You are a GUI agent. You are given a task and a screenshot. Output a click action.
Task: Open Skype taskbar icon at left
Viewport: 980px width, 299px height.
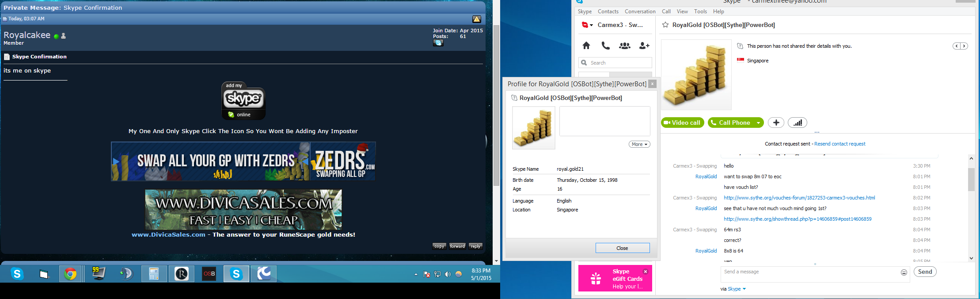17,274
